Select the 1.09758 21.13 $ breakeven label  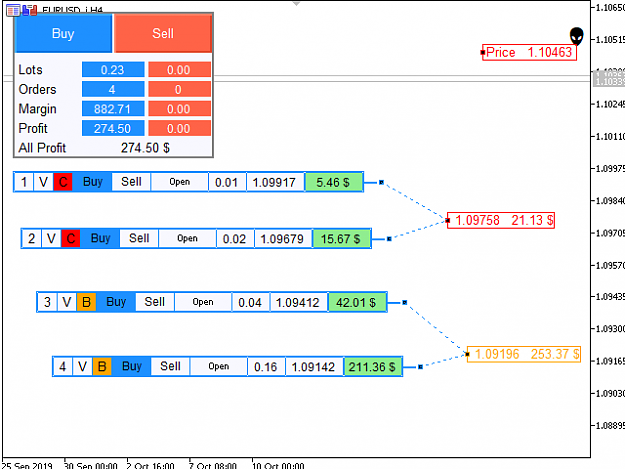[501, 220]
